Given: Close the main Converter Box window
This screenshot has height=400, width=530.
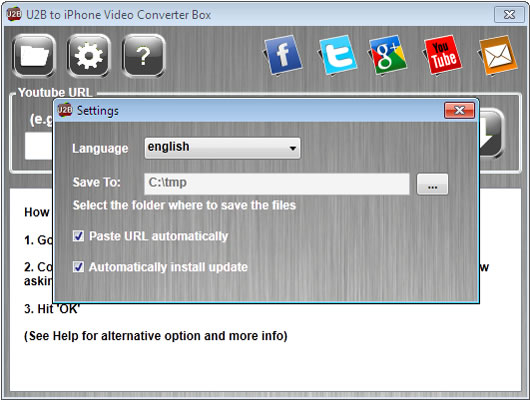Looking at the screenshot, I should [509, 15].
